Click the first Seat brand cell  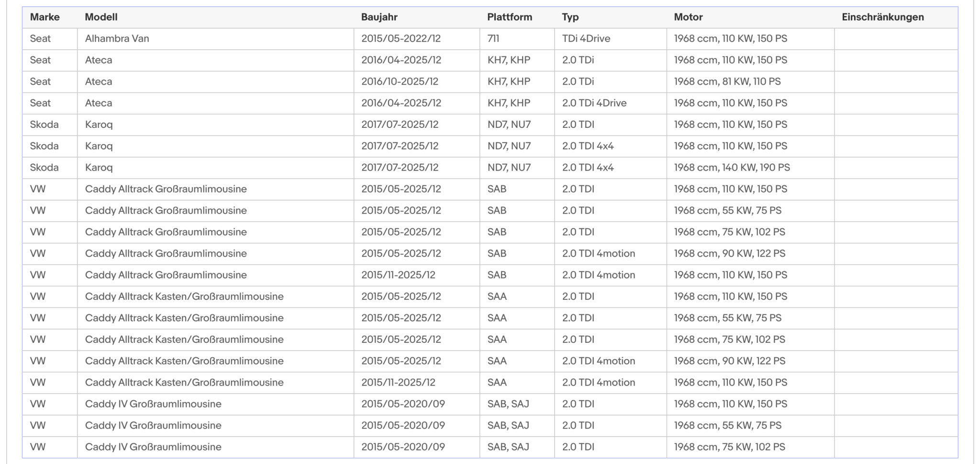coord(50,39)
